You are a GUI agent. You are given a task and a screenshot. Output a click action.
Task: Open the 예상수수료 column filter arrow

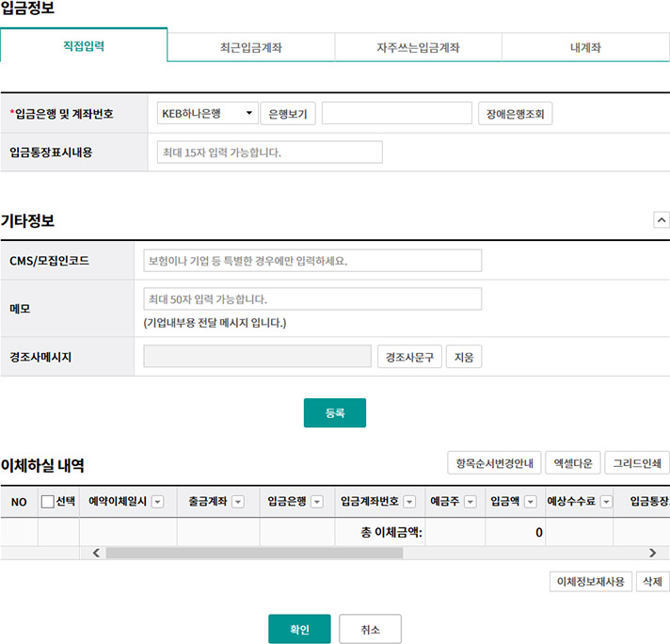point(605,502)
